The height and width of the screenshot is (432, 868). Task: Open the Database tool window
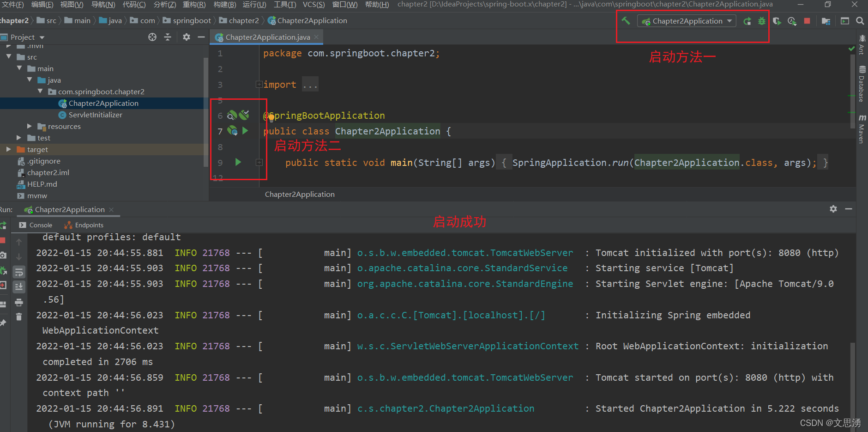coord(862,84)
